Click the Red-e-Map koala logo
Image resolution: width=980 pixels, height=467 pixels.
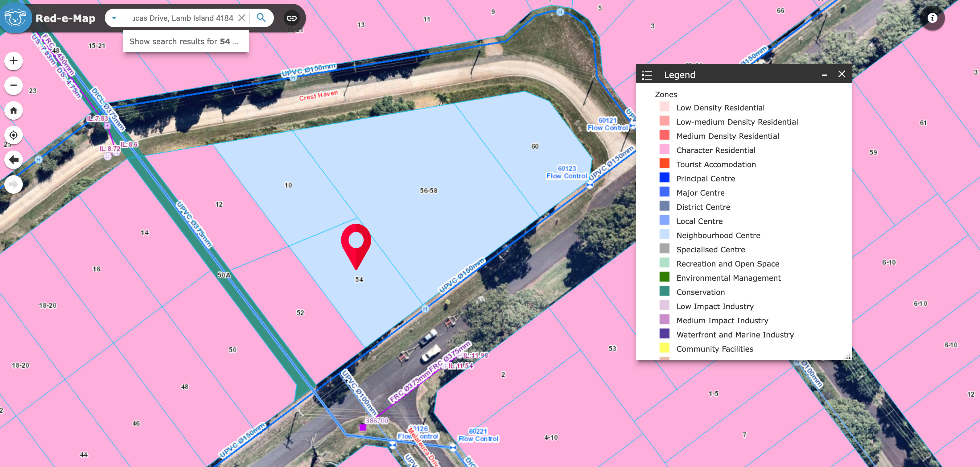pos(15,18)
